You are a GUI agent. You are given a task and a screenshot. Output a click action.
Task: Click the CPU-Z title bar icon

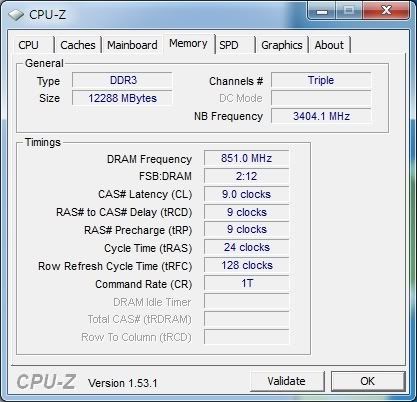coord(16,15)
